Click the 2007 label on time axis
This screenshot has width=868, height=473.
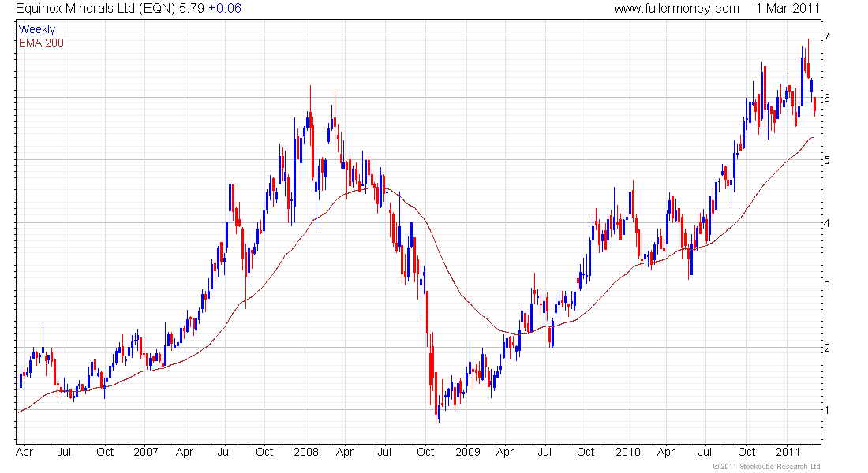coord(146,453)
